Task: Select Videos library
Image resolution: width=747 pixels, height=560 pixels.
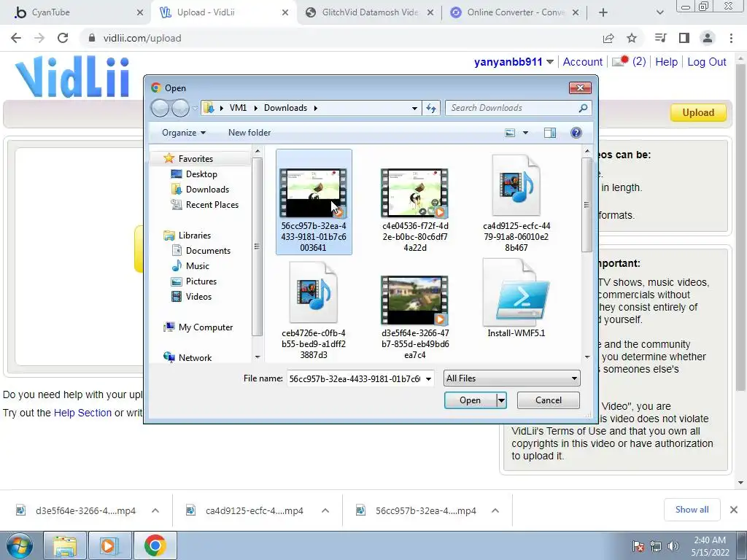Action: click(x=198, y=297)
